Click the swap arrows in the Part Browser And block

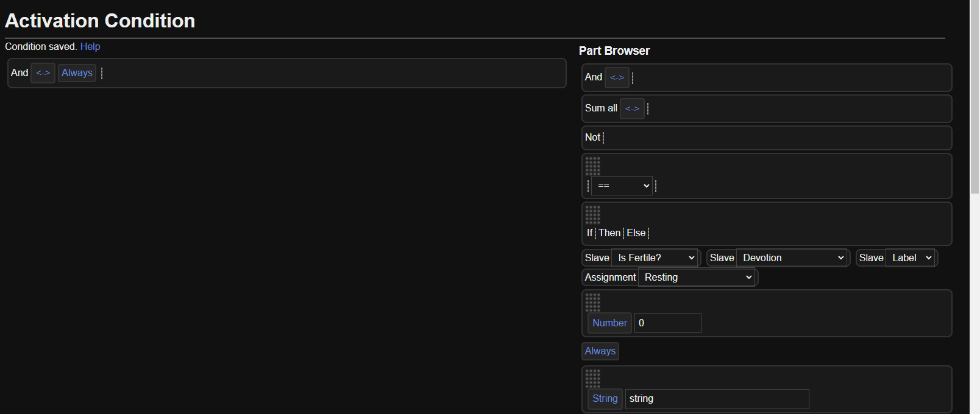click(x=617, y=77)
